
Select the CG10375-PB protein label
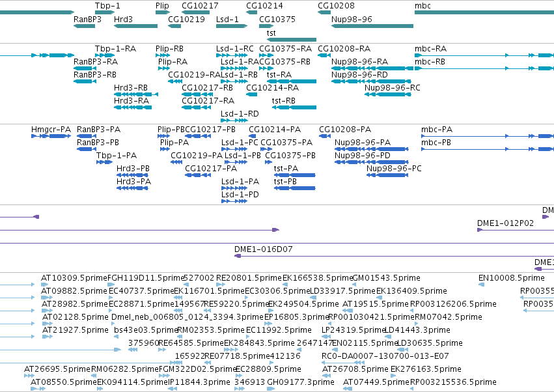point(290,156)
